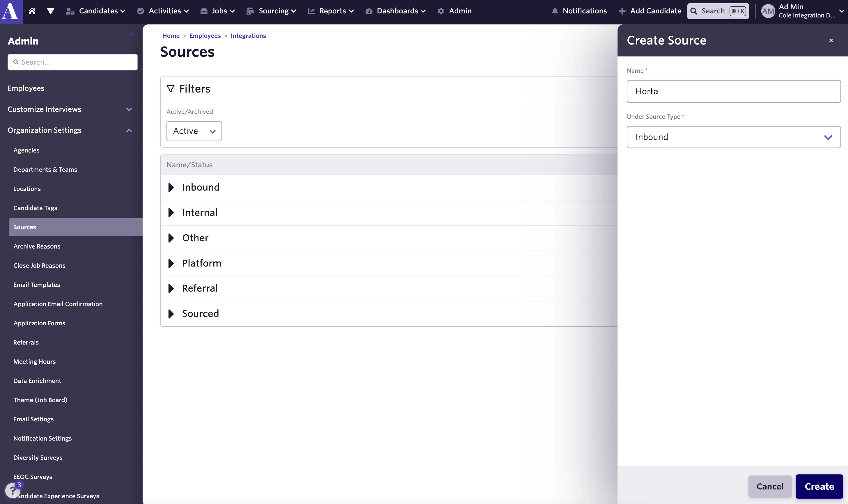Follow the Employees breadcrumb link
Viewport: 848px width, 504px height.
pos(205,36)
